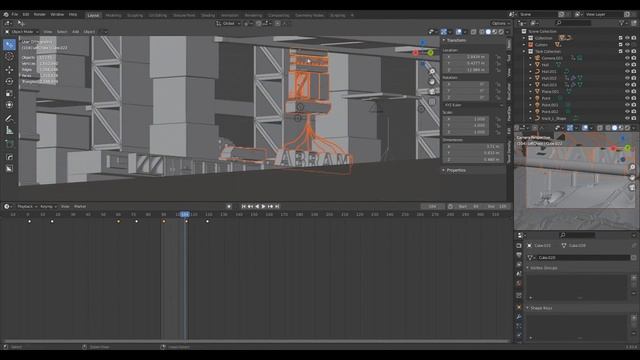Toggle the X-ray display button
This screenshot has width=640, height=360.
click(473, 32)
